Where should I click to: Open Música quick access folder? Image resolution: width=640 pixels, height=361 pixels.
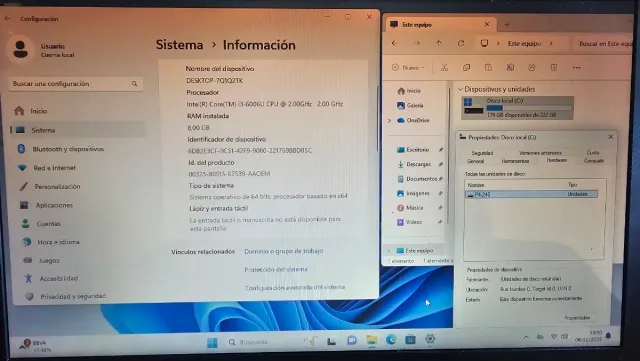[410, 208]
